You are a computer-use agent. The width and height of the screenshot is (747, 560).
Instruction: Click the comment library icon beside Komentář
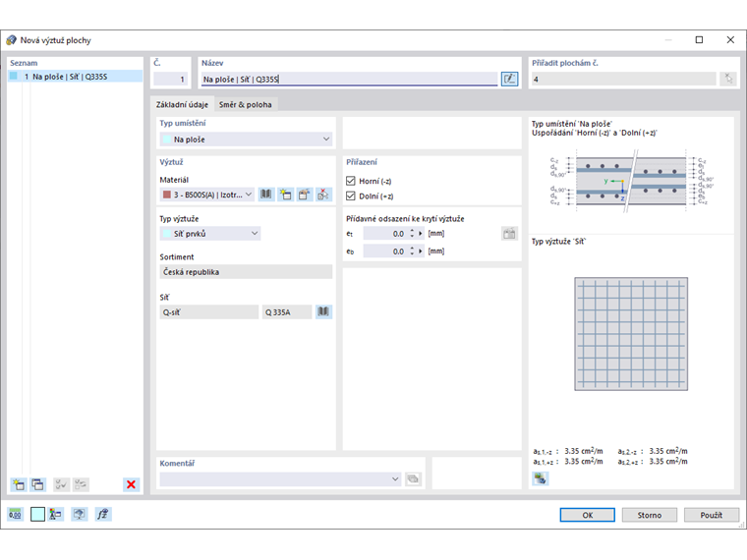(413, 479)
